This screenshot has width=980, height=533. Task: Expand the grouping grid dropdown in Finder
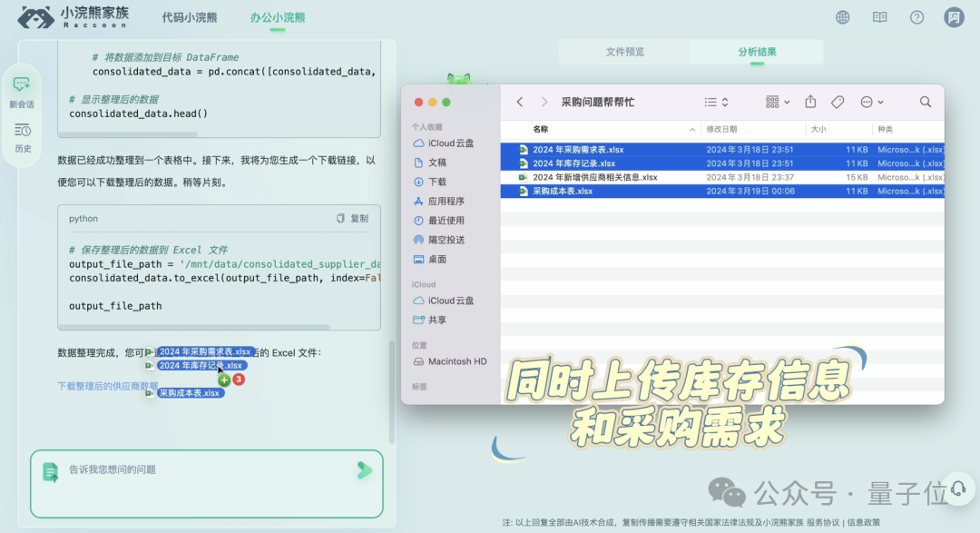777,102
